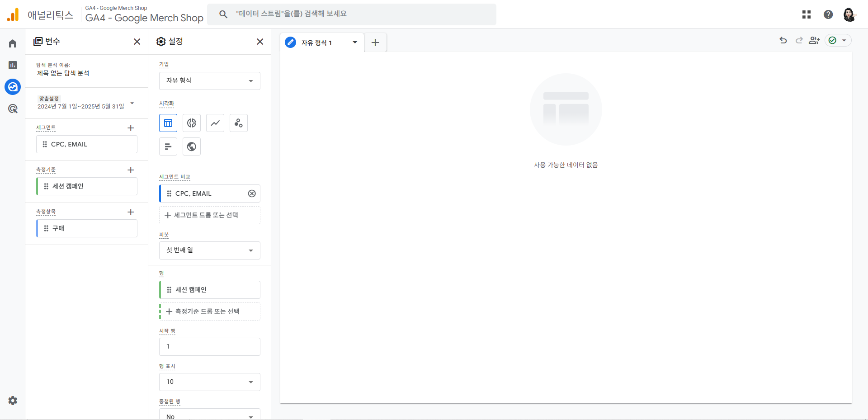This screenshot has height=420, width=868.
Task: Open the 중첩된 행 No dropdown
Action: click(x=210, y=414)
